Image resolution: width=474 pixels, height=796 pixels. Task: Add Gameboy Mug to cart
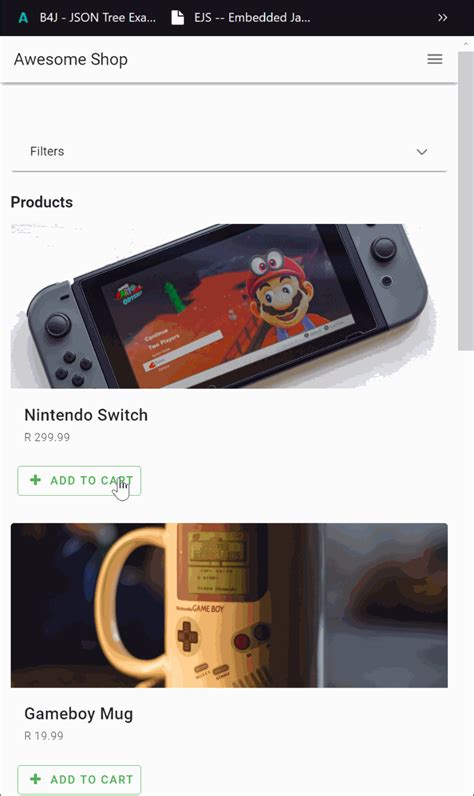click(79, 779)
